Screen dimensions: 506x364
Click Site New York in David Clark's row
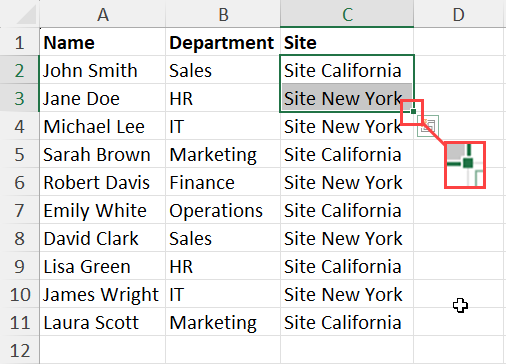[347, 238]
